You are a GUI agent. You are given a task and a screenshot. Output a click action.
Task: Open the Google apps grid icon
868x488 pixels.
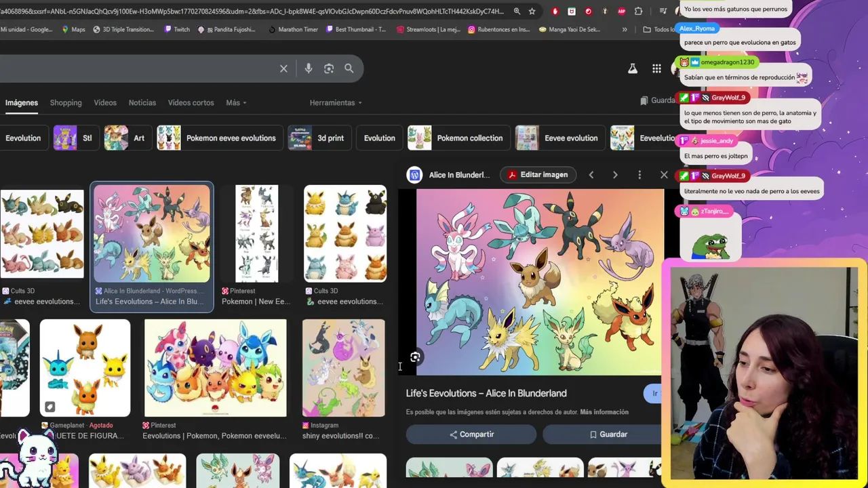pos(656,68)
